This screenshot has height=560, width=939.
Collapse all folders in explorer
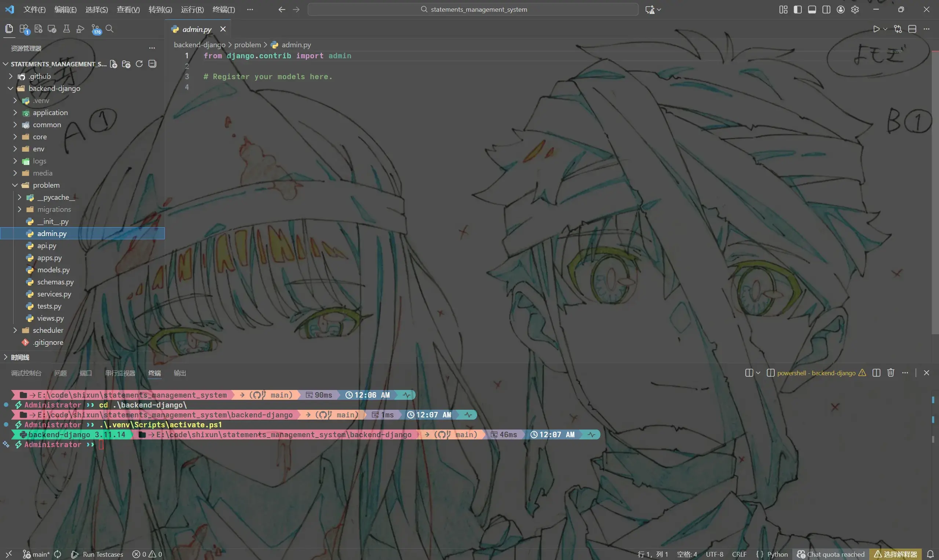152,64
